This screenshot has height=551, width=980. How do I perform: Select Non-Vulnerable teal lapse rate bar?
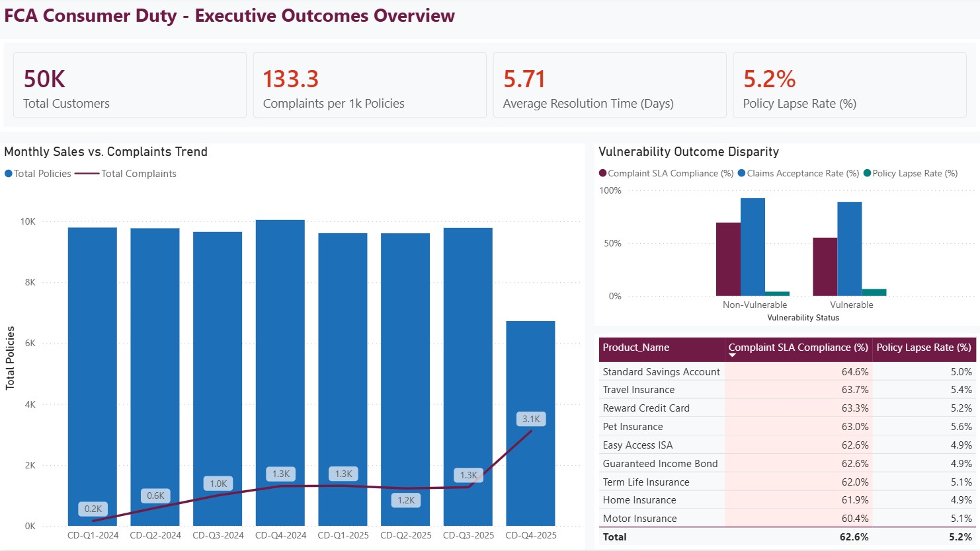coord(777,294)
